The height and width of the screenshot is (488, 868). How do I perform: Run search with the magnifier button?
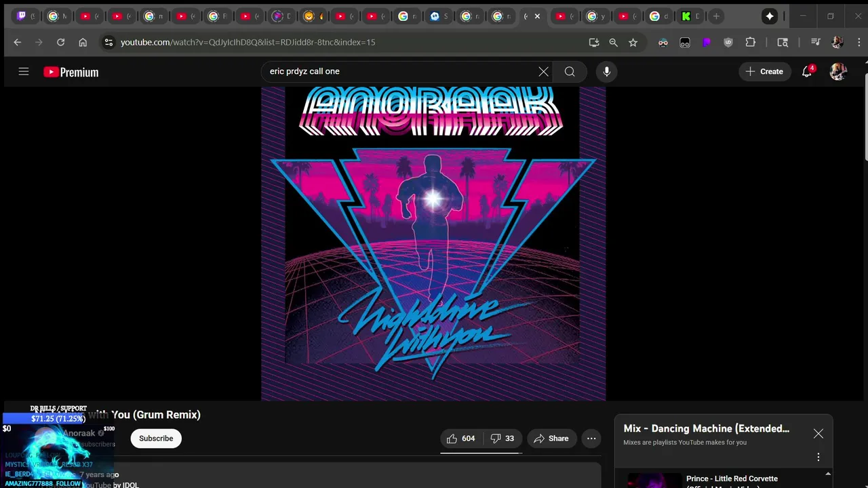(x=570, y=71)
